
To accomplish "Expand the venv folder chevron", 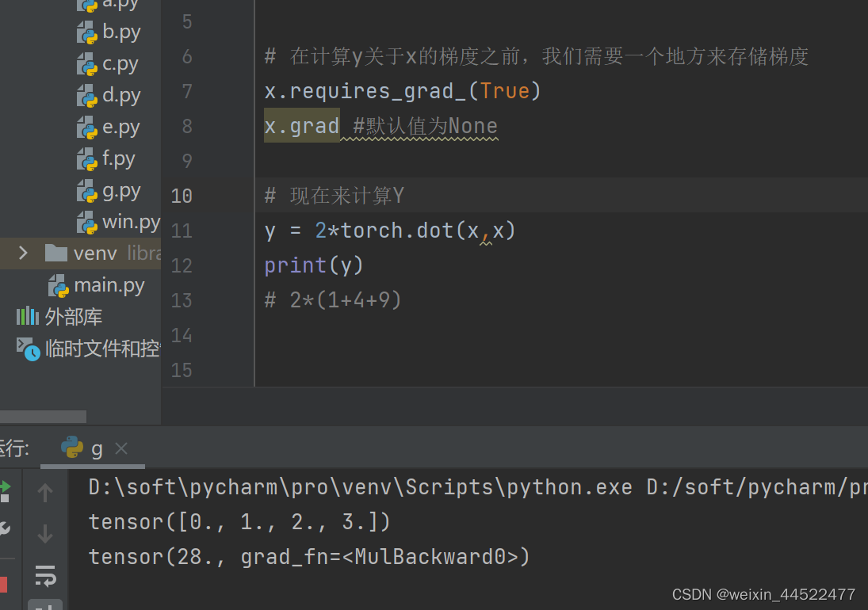I will click(x=23, y=254).
